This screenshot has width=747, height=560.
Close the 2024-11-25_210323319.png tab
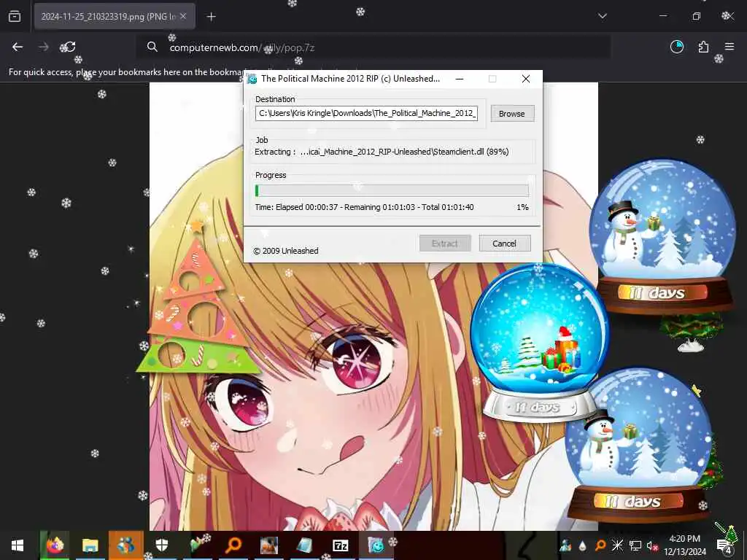[183, 16]
